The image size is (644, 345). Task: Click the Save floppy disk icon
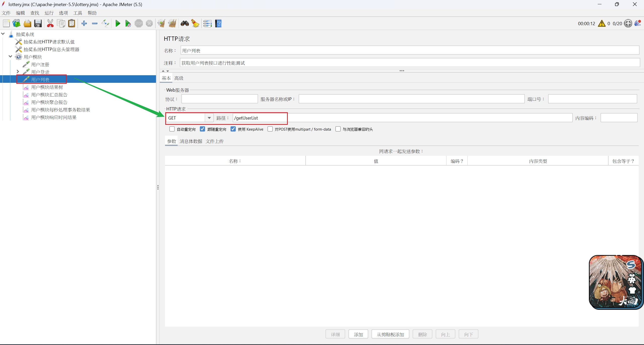pyautogui.click(x=38, y=23)
